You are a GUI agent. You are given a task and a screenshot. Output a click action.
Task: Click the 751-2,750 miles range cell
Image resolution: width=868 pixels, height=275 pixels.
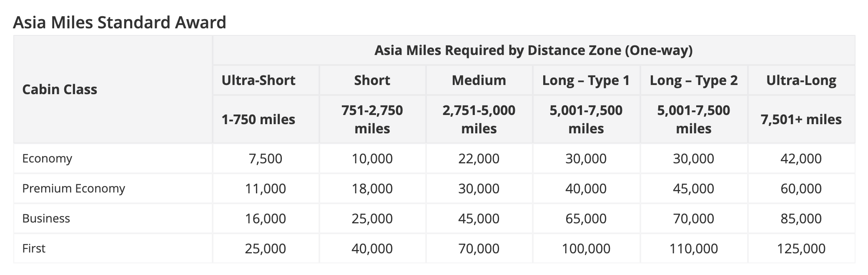(x=372, y=119)
